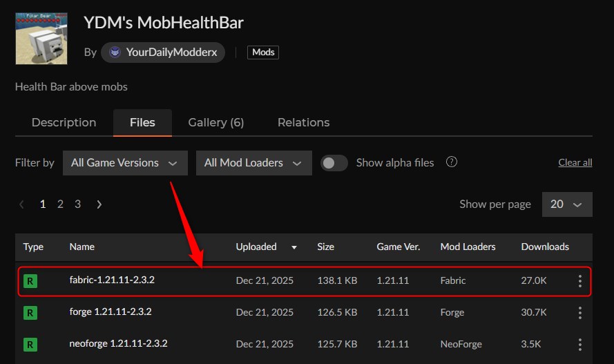
Task: Switch to the Description tab
Action: 64,122
